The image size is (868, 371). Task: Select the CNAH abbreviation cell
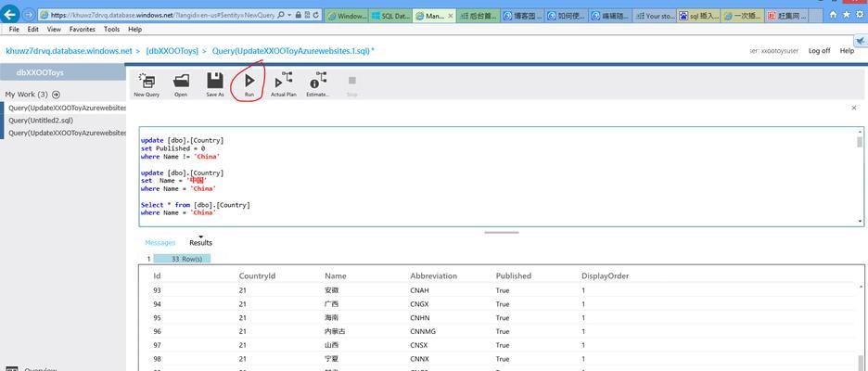coord(419,290)
